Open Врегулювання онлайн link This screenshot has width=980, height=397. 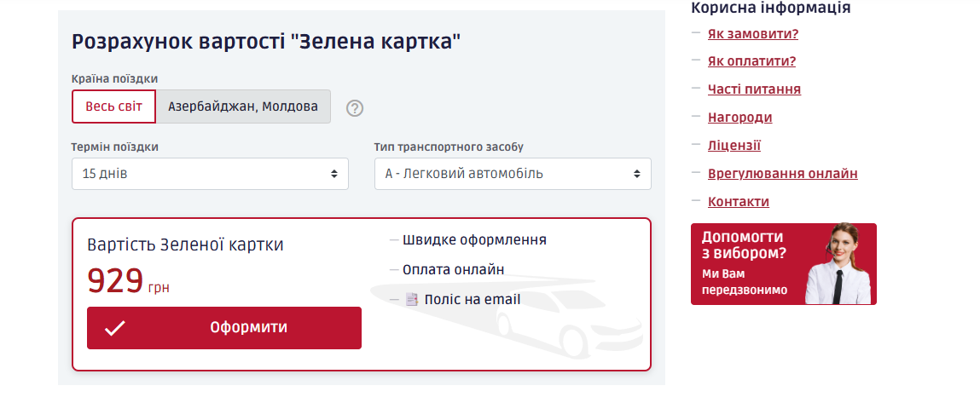[x=782, y=174]
